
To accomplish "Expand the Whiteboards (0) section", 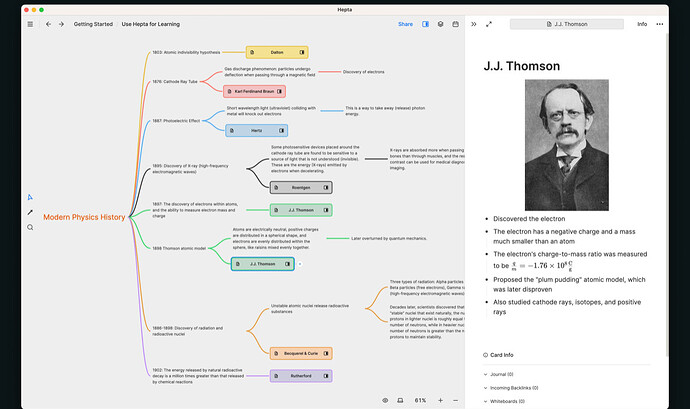I will click(x=504, y=401).
